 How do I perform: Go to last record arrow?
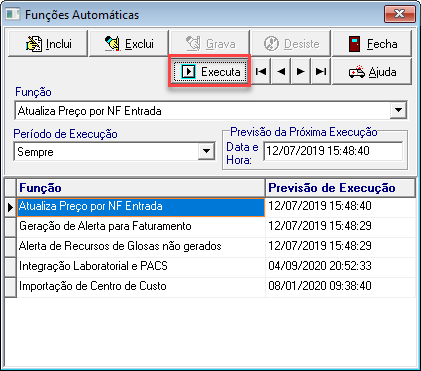[x=321, y=71]
